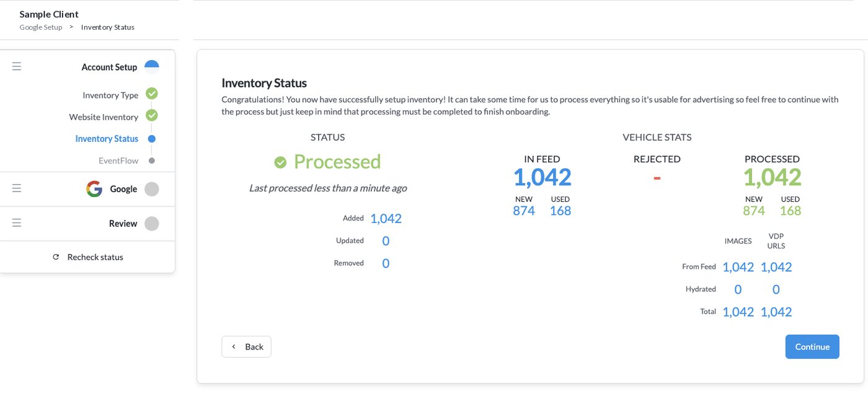Click the From Feed Images value
Image resolution: width=868 pixels, height=394 pixels.
pyautogui.click(x=738, y=267)
